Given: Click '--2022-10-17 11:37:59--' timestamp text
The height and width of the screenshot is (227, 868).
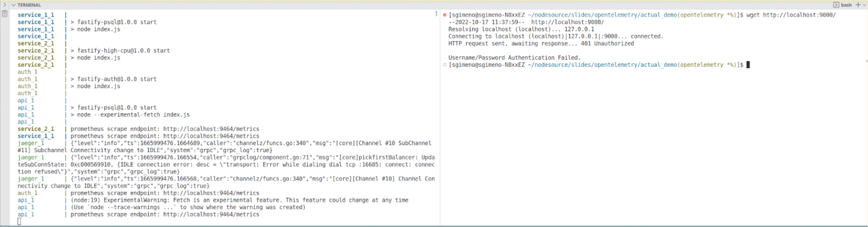Looking at the screenshot, I should click(x=486, y=22).
